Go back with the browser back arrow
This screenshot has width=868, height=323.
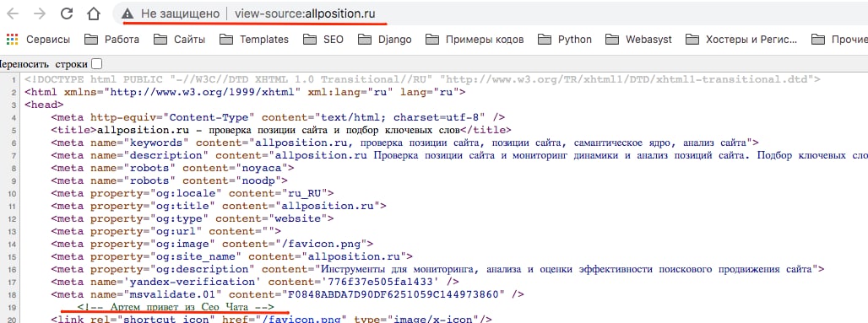point(13,13)
